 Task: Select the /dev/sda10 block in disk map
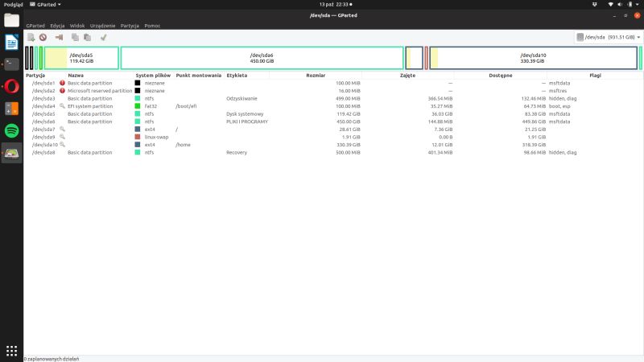pyautogui.click(x=533, y=58)
